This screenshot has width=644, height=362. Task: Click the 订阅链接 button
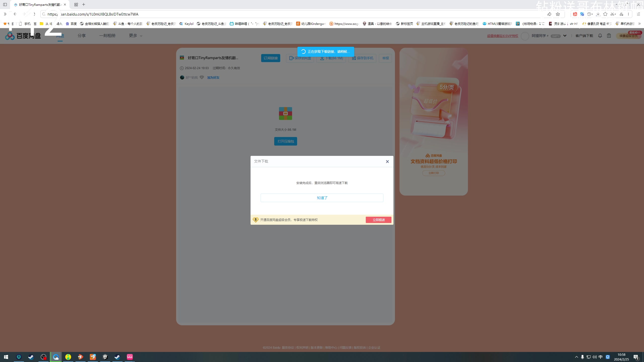click(x=271, y=58)
